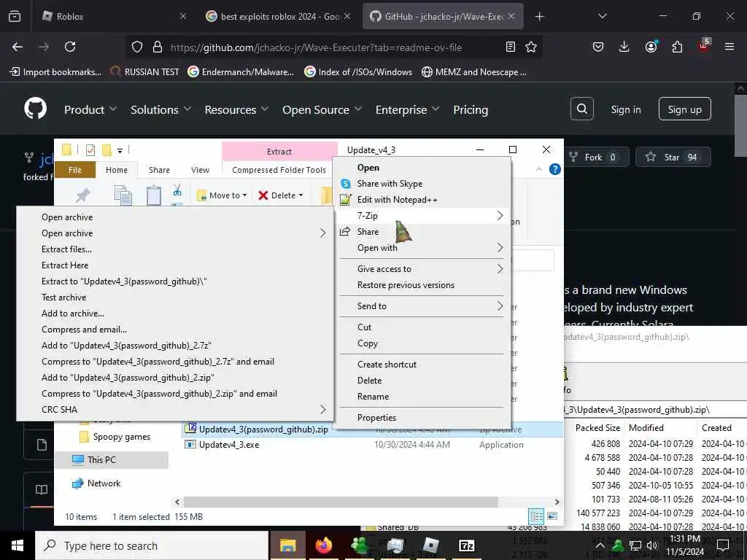This screenshot has height=560, width=747.
Task: Select This PC in navigation pane
Action: coord(112,460)
